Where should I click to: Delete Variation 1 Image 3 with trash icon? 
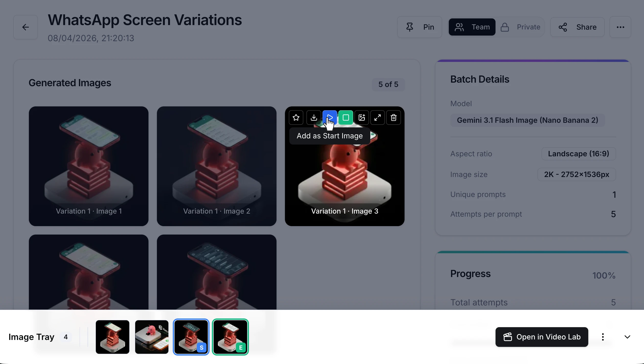pyautogui.click(x=393, y=118)
